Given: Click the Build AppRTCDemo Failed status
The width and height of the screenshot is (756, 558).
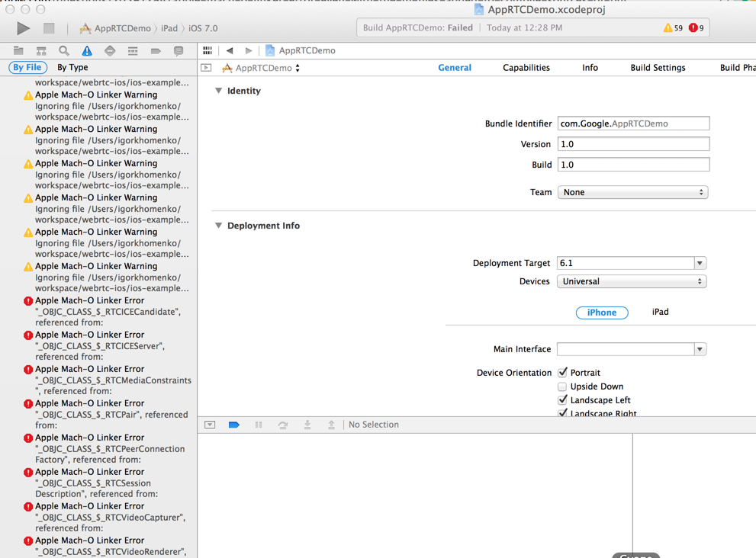Looking at the screenshot, I should click(417, 28).
